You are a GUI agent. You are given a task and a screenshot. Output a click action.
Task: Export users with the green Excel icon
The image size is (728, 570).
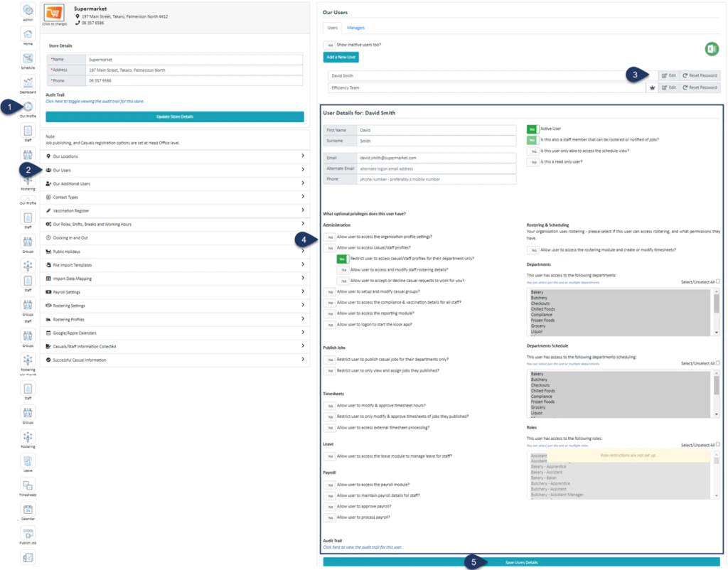[x=711, y=49]
